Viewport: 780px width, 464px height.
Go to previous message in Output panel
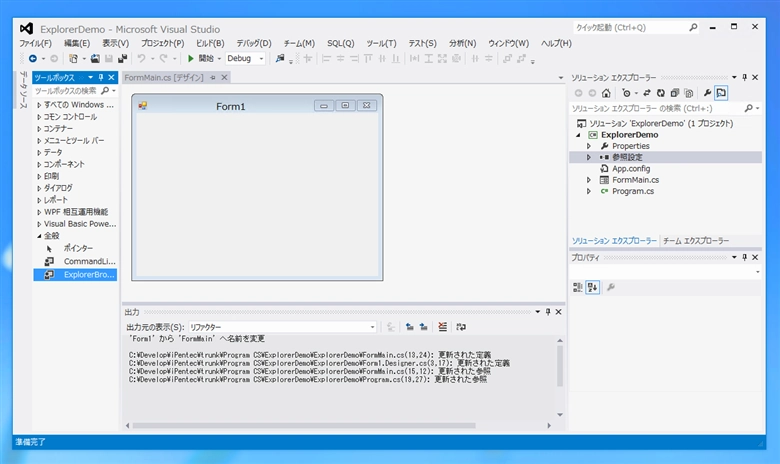click(x=409, y=327)
